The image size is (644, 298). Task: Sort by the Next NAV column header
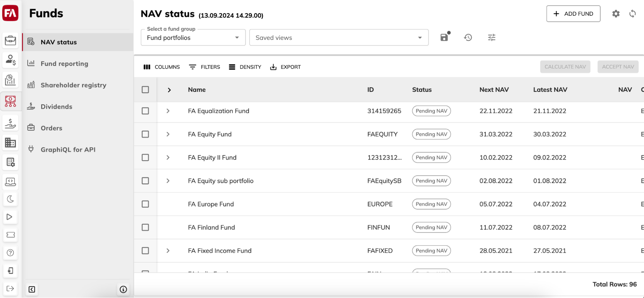tap(494, 90)
